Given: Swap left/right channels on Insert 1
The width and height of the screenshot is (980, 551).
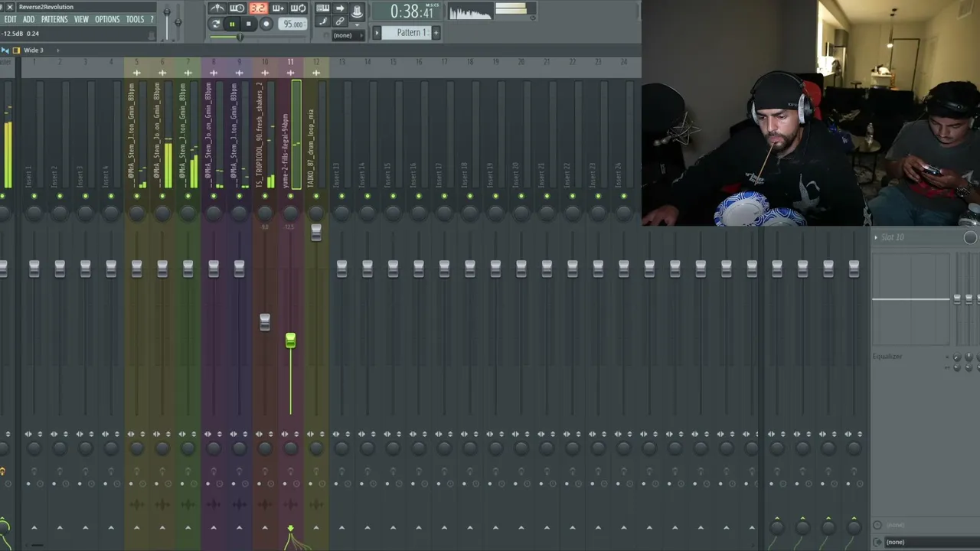Looking at the screenshot, I should pyautogui.click(x=28, y=434).
